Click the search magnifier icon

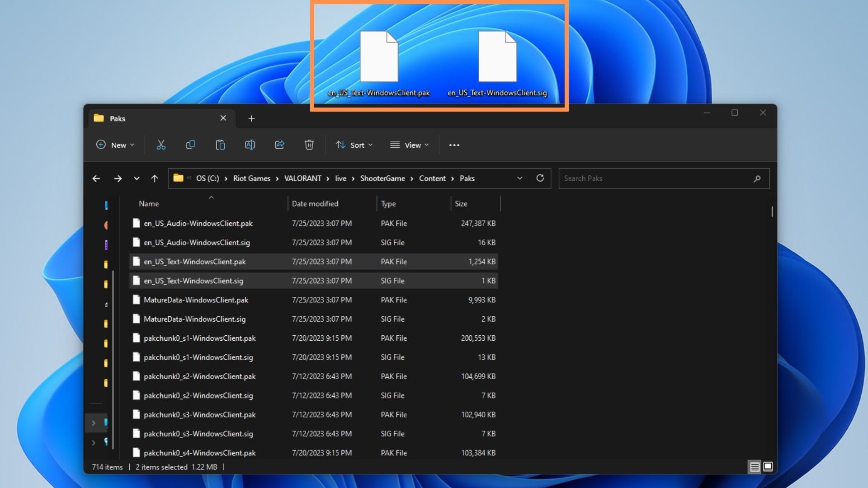pos(757,178)
